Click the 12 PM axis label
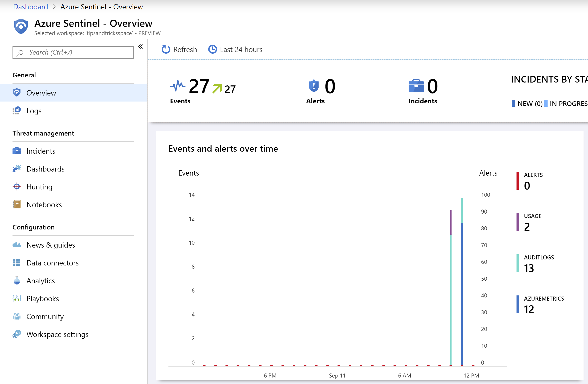The width and height of the screenshot is (588, 384). pyautogui.click(x=471, y=375)
